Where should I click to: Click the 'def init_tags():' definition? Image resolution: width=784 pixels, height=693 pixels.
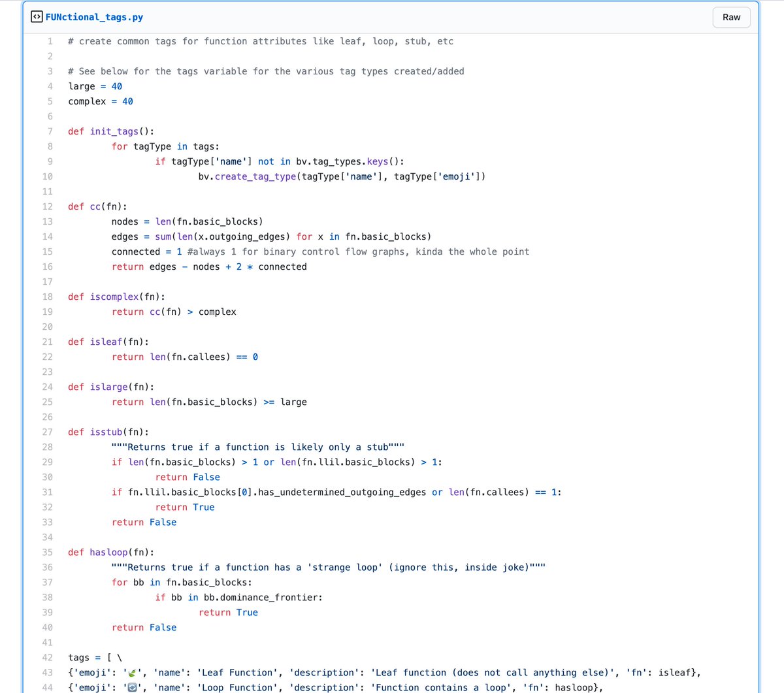pyautogui.click(x=111, y=131)
